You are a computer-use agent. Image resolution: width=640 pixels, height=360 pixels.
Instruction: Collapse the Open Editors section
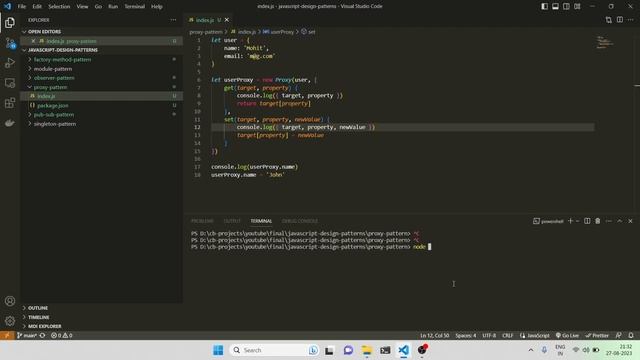[101, 31]
